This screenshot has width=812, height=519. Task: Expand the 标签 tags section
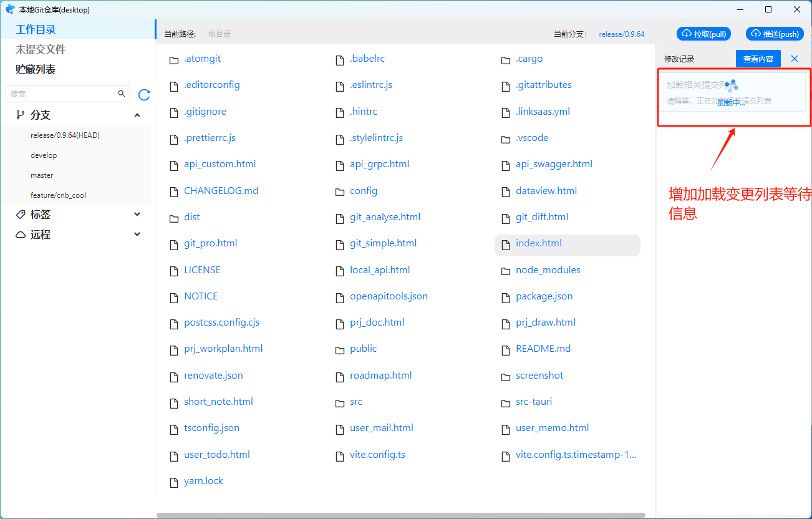pyautogui.click(x=137, y=215)
